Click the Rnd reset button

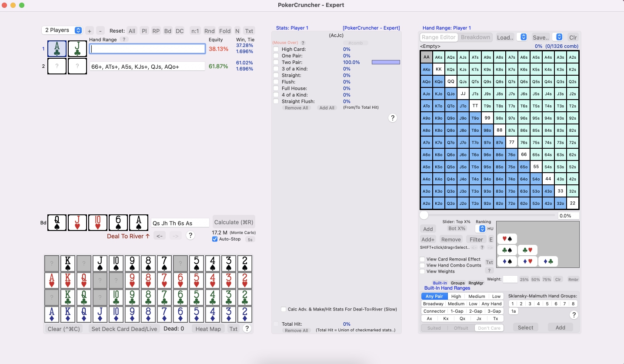tap(209, 31)
